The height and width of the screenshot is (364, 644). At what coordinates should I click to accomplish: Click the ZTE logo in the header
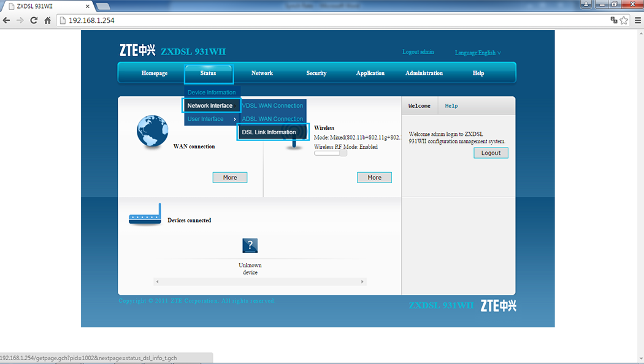(137, 50)
